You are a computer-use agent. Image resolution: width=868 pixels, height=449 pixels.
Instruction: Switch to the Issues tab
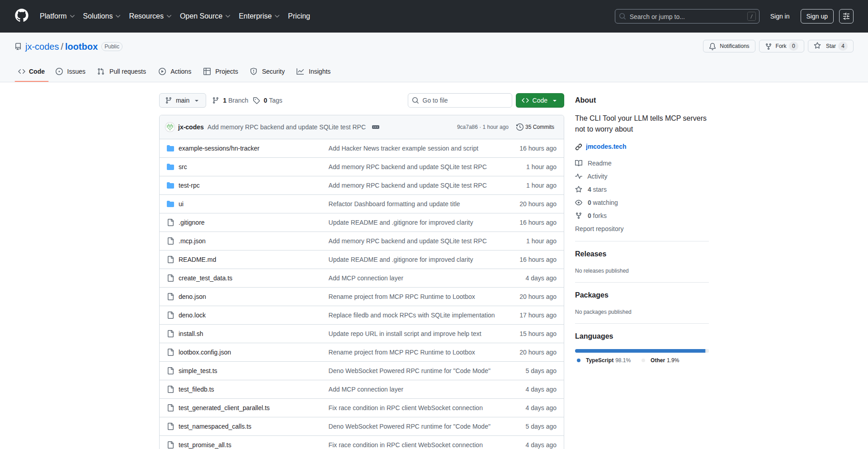71,71
